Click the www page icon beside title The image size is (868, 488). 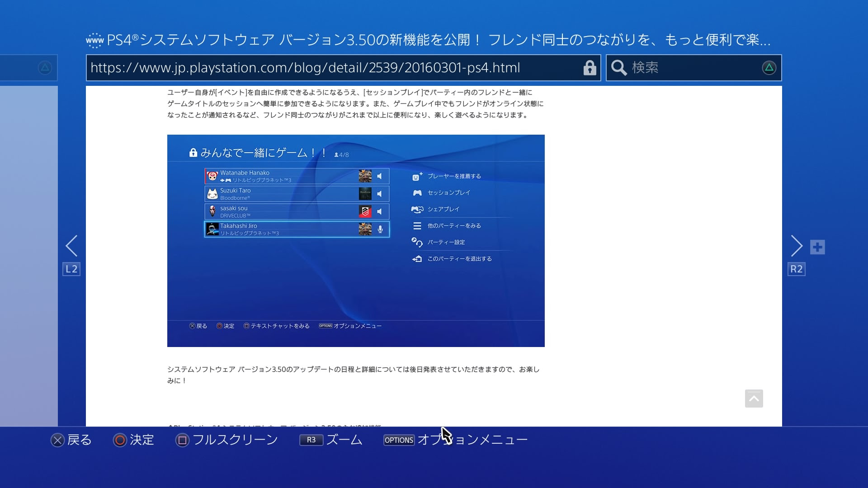[95, 40]
